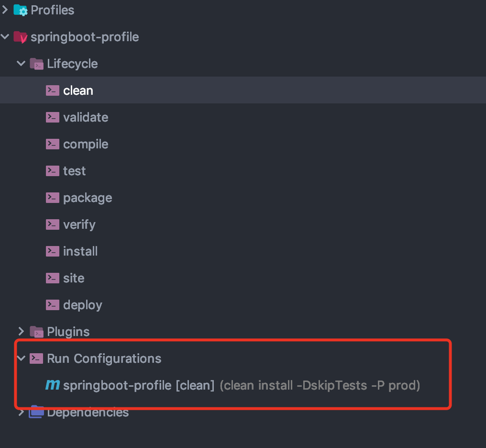Click the deploy goal icon
The height and width of the screenshot is (448, 486).
(x=53, y=305)
